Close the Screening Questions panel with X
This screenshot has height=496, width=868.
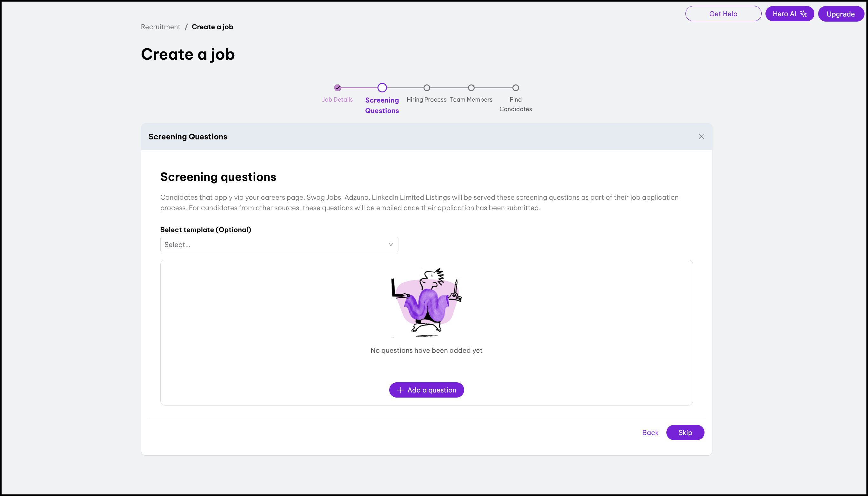pos(702,137)
